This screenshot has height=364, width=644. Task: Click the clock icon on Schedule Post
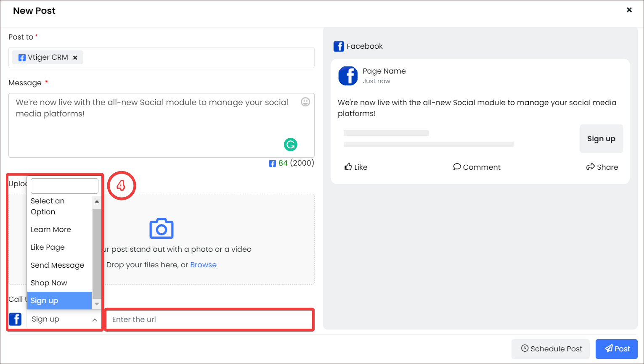coord(525,348)
